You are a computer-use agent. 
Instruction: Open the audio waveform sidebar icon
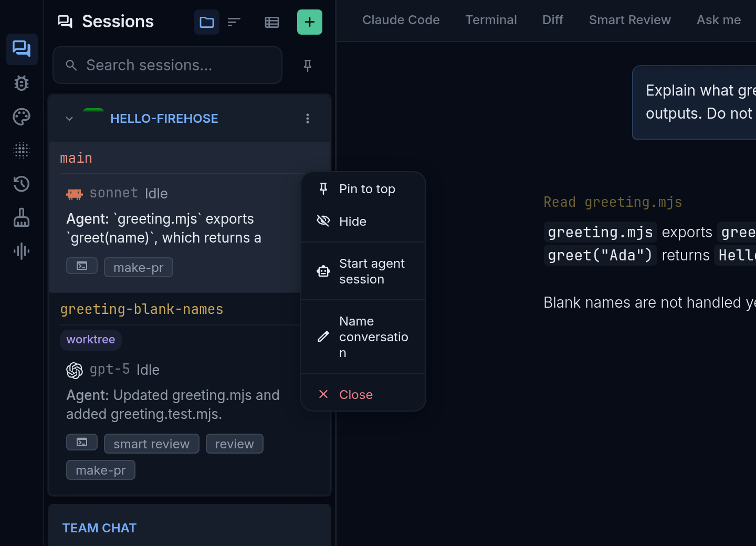tap(22, 251)
